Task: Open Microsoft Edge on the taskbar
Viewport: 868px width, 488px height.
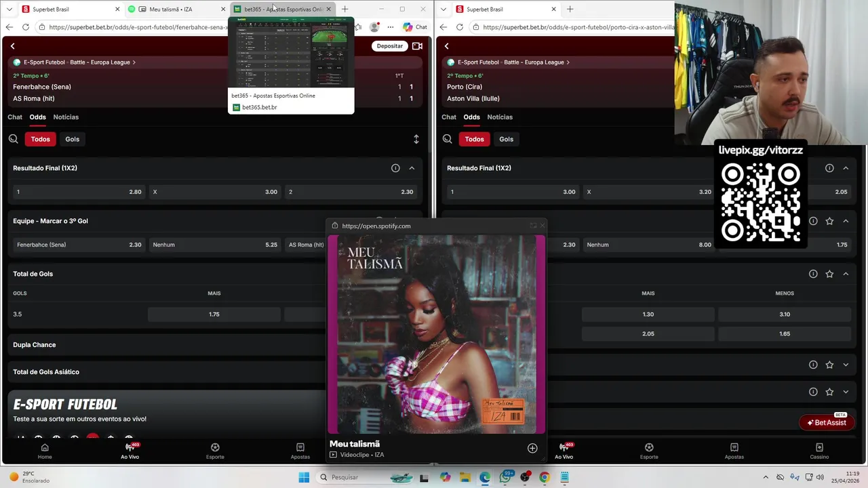Action: tap(485, 477)
